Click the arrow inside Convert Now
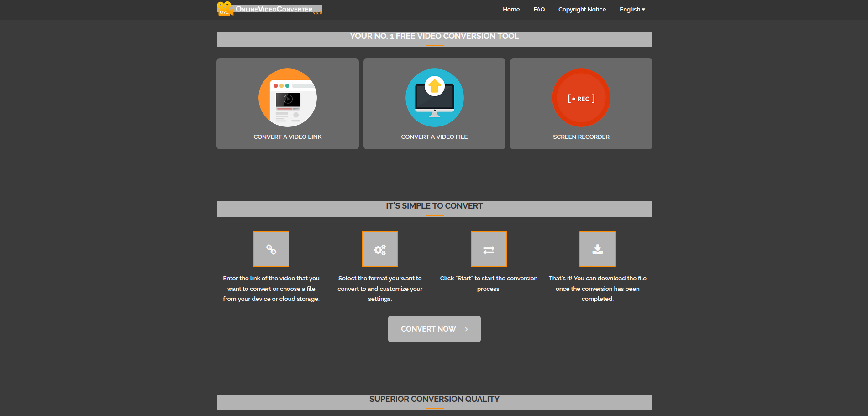The width and height of the screenshot is (868, 416). [x=466, y=329]
